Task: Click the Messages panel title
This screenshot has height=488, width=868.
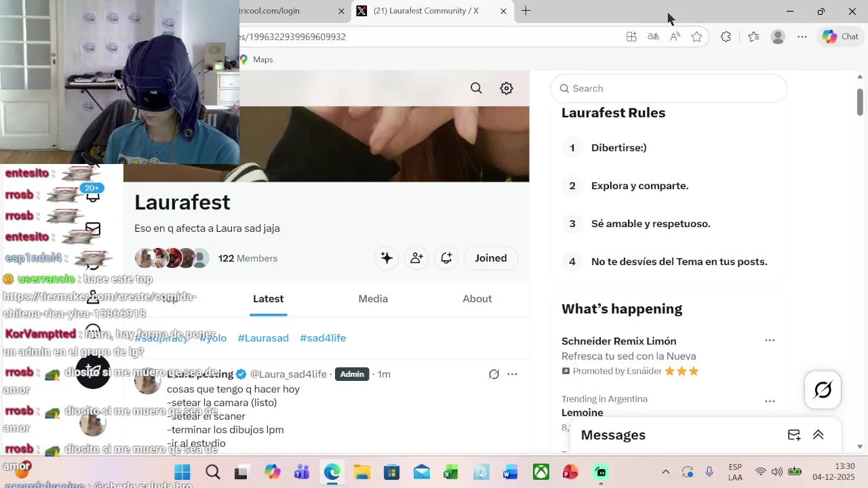Action: tap(613, 435)
